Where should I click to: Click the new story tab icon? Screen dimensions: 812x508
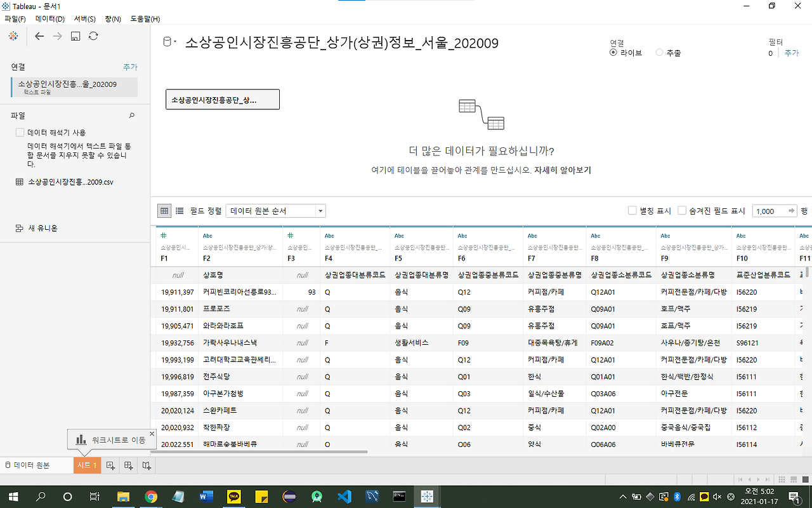147,465
